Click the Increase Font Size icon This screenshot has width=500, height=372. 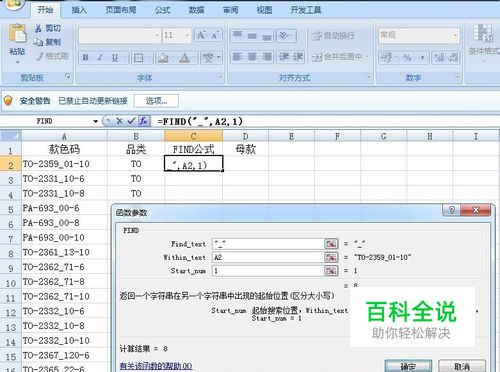click(201, 35)
